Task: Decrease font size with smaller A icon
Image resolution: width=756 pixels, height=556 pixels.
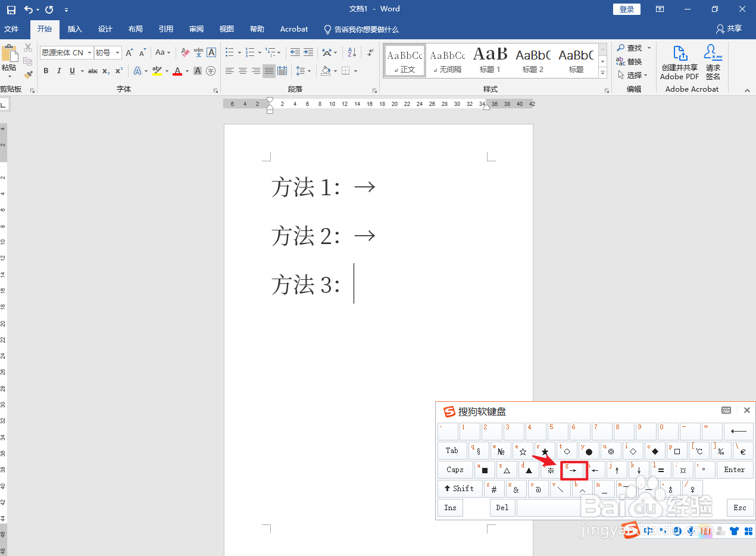Action: (142, 52)
